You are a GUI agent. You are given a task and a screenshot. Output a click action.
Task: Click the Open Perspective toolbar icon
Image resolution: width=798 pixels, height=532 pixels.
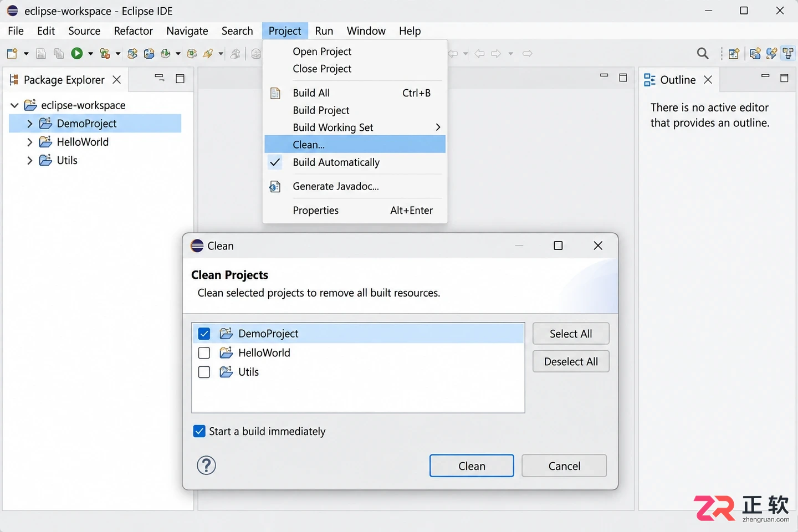(x=734, y=53)
